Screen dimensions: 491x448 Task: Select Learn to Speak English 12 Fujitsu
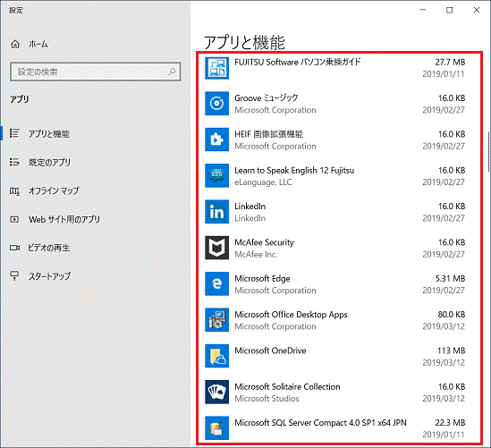294,170
